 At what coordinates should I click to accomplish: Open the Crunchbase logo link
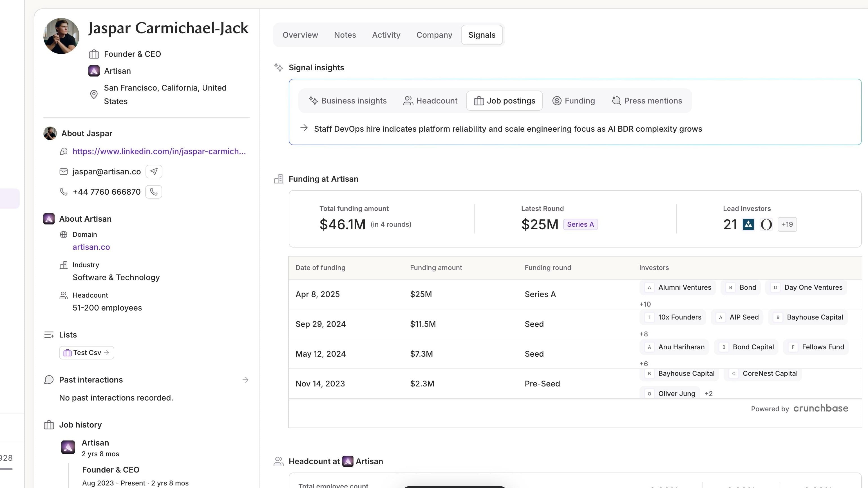click(x=821, y=408)
